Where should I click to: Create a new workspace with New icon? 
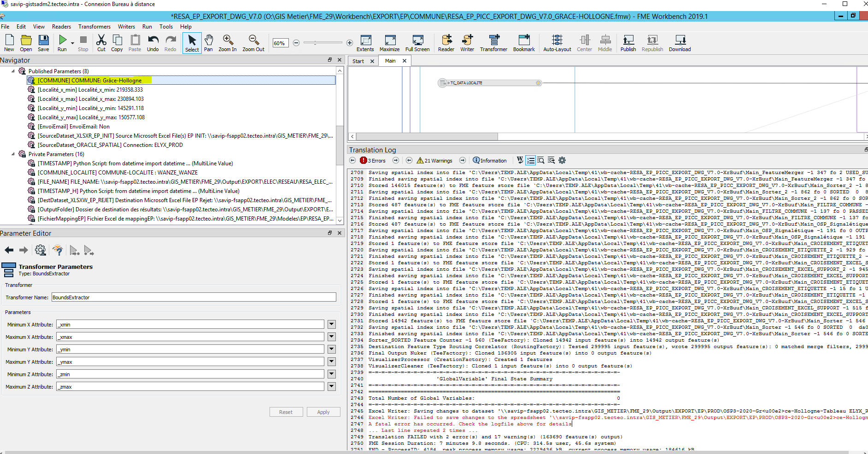[9, 43]
